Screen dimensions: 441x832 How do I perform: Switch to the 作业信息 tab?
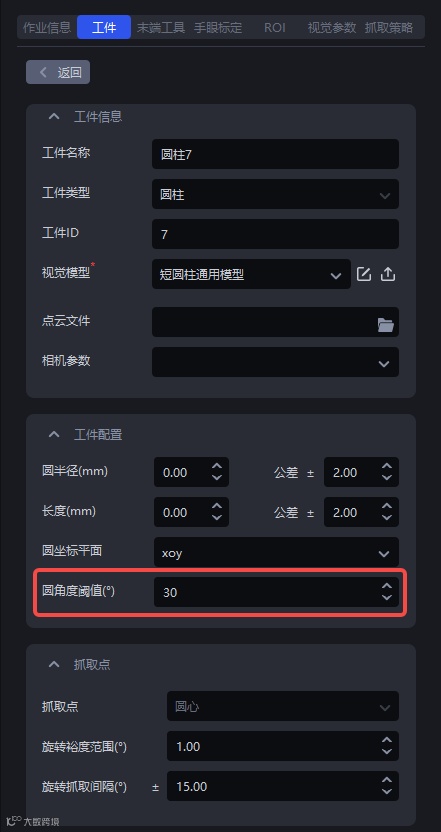[47, 28]
